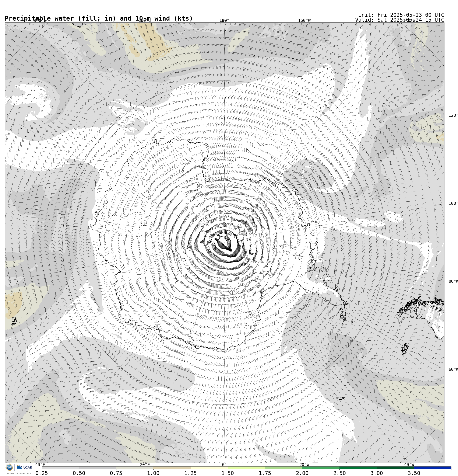Image resolution: width=458 pixels, height=476 pixels.
Task: Click the '0.50' colorbar tick label
Action: (x=79, y=473)
